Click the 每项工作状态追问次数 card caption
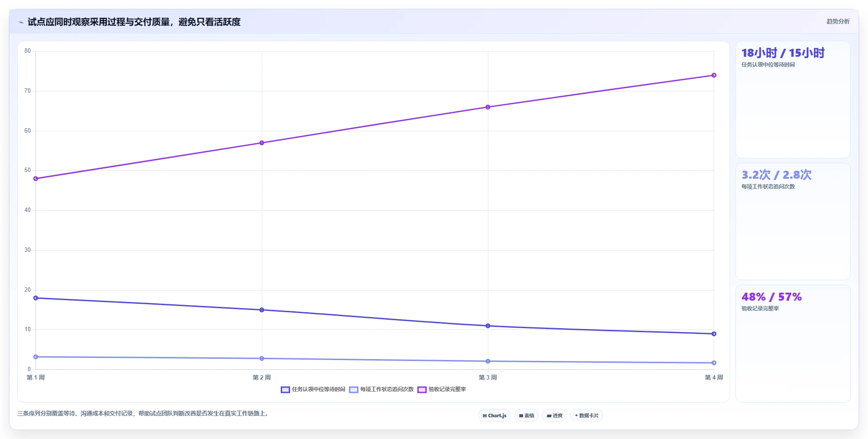This screenshot has width=868, height=439. point(768,187)
